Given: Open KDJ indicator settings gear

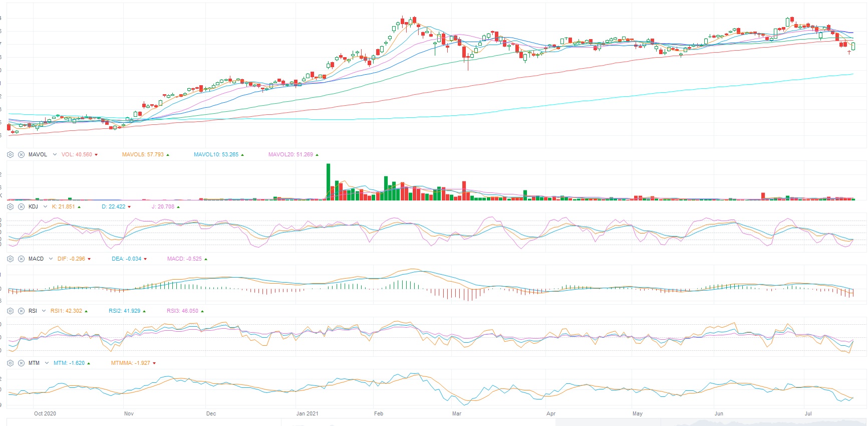Looking at the screenshot, I should (x=10, y=206).
